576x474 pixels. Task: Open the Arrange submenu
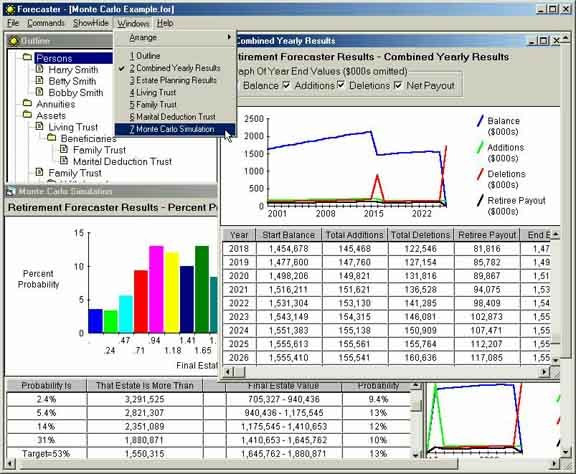[175, 37]
